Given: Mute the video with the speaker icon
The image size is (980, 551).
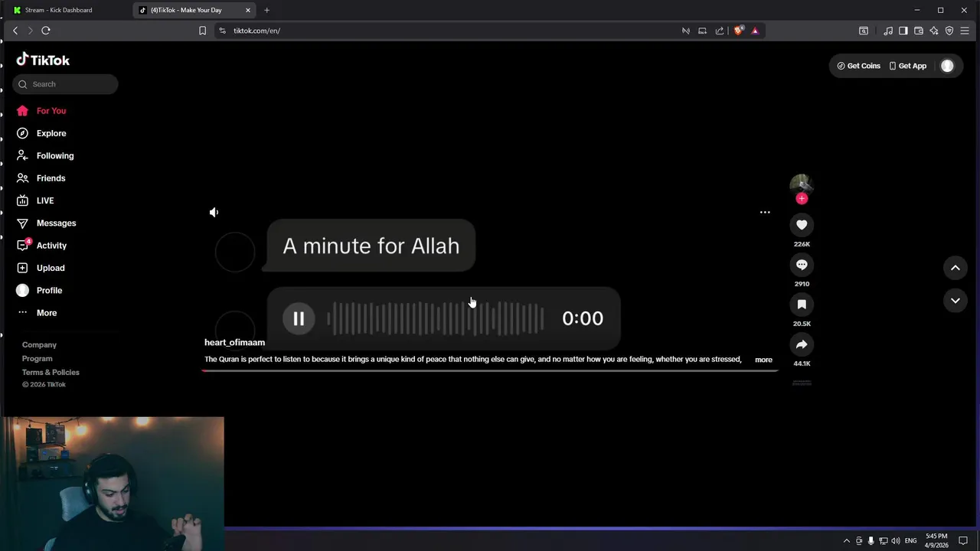Looking at the screenshot, I should (x=214, y=212).
